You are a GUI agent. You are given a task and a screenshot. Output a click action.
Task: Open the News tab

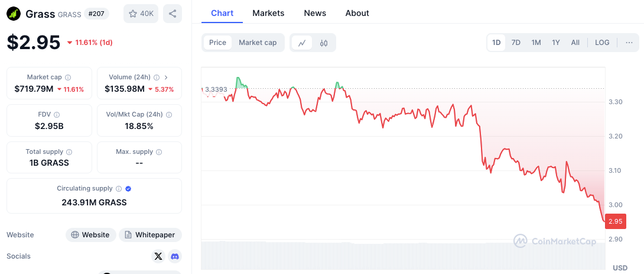point(315,13)
